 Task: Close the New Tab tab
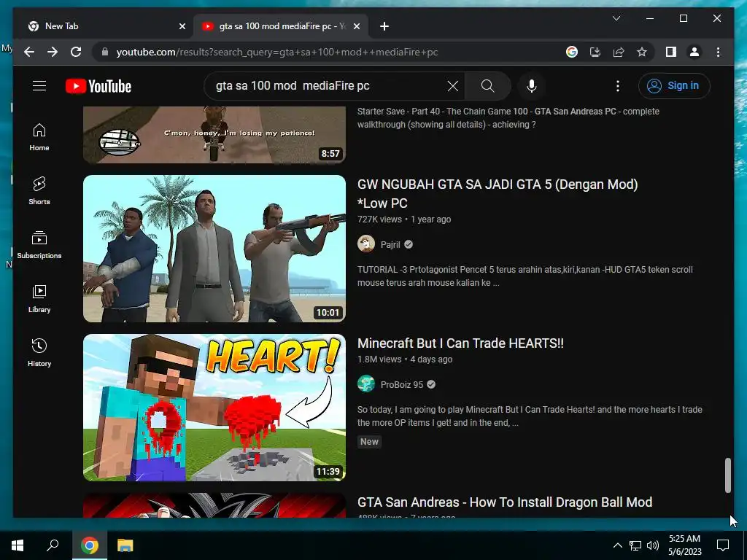tap(182, 26)
